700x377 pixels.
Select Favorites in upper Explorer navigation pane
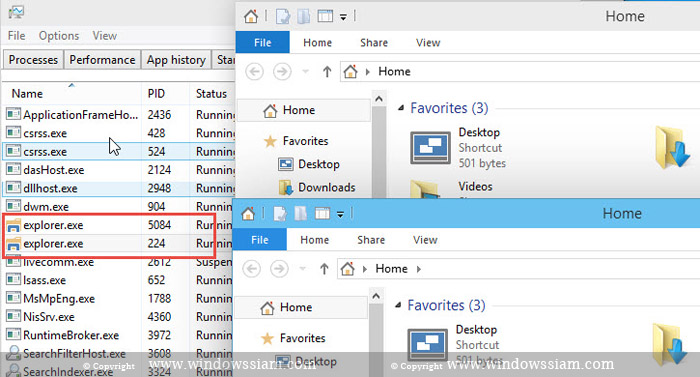[305, 141]
